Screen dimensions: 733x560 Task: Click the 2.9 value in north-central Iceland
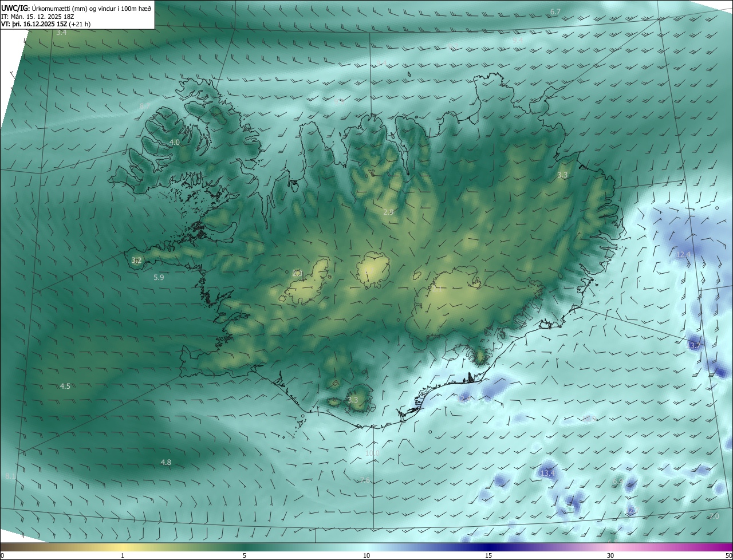[388, 212]
